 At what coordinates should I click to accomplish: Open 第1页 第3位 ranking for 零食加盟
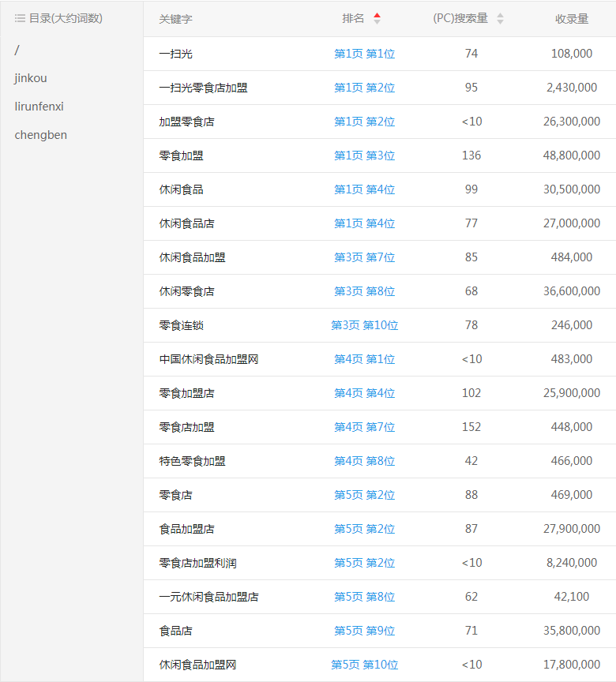tap(364, 156)
